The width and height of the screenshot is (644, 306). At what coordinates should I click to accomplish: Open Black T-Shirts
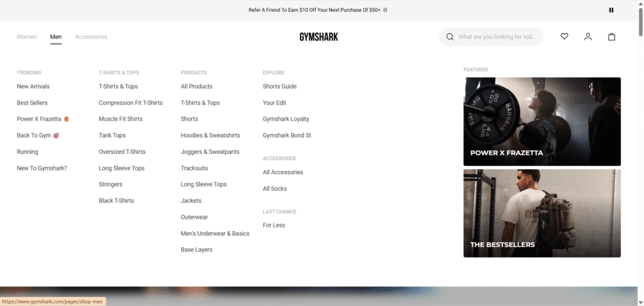coord(116,200)
